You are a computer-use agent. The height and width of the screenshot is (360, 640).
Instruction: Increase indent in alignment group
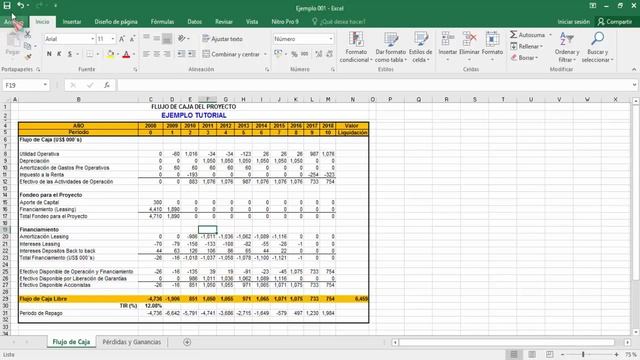coord(191,54)
